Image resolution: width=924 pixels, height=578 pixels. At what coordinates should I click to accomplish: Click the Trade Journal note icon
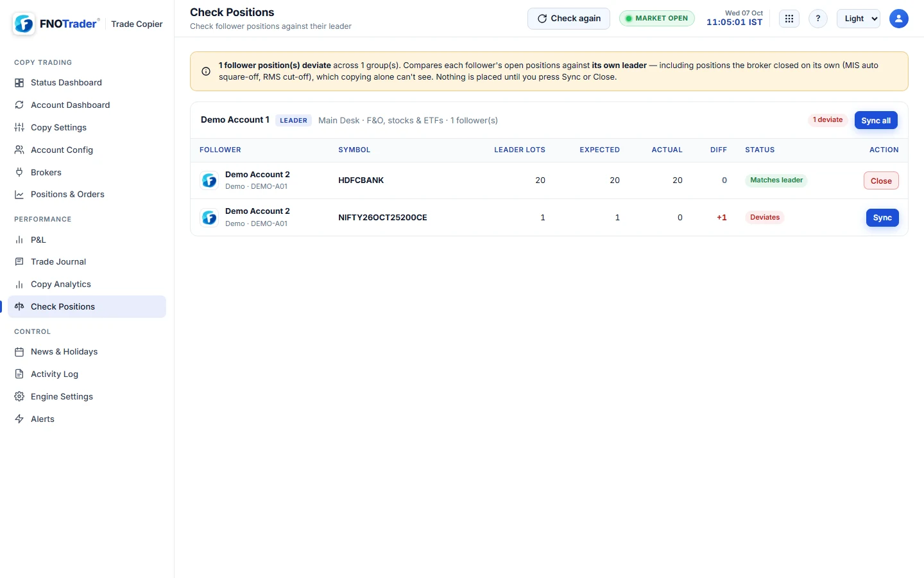[x=19, y=261]
